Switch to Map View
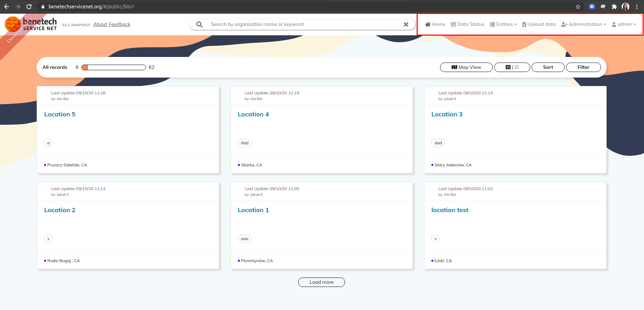The width and height of the screenshot is (644, 310). pyautogui.click(x=466, y=67)
